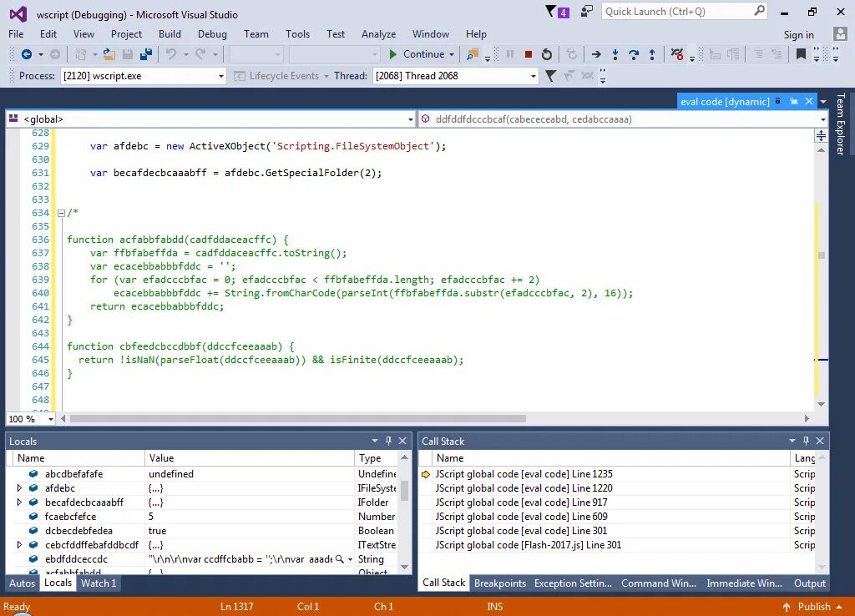This screenshot has width=855, height=616.
Task: Click magnifier visualizer in ebdfddceccdc row
Action: 340,559
